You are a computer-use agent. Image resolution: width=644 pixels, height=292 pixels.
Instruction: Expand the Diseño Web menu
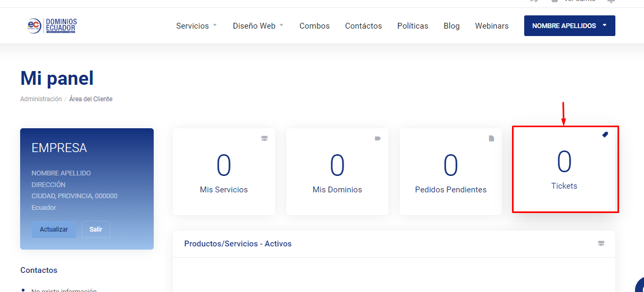click(258, 25)
